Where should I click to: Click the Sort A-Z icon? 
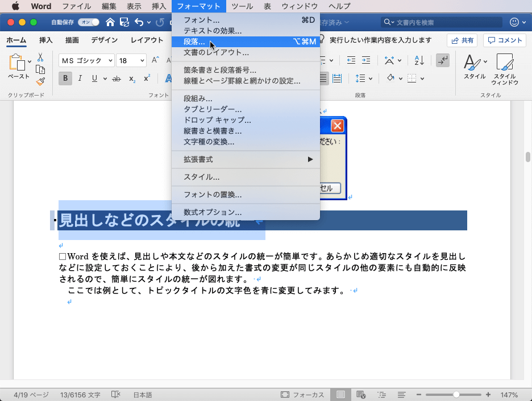point(419,60)
